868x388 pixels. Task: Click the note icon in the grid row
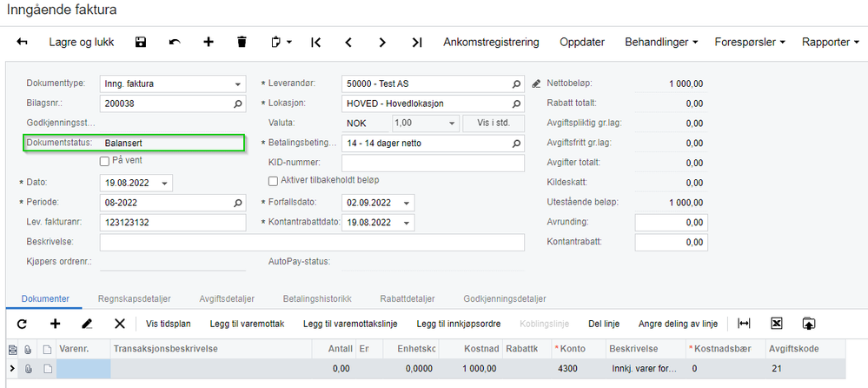click(x=47, y=369)
